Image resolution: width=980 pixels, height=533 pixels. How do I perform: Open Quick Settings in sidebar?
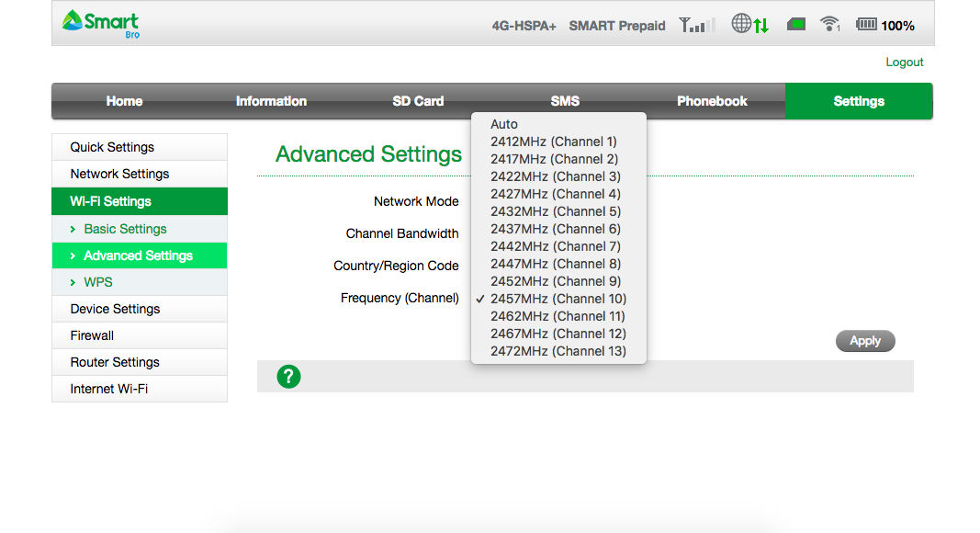(140, 147)
